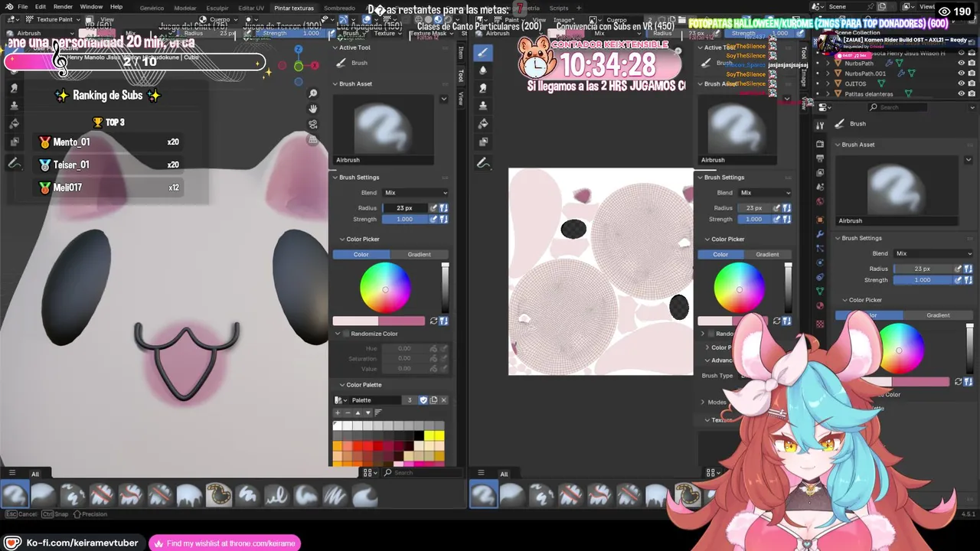Open Blend Mix dropdown in image editor sidebar

point(765,193)
